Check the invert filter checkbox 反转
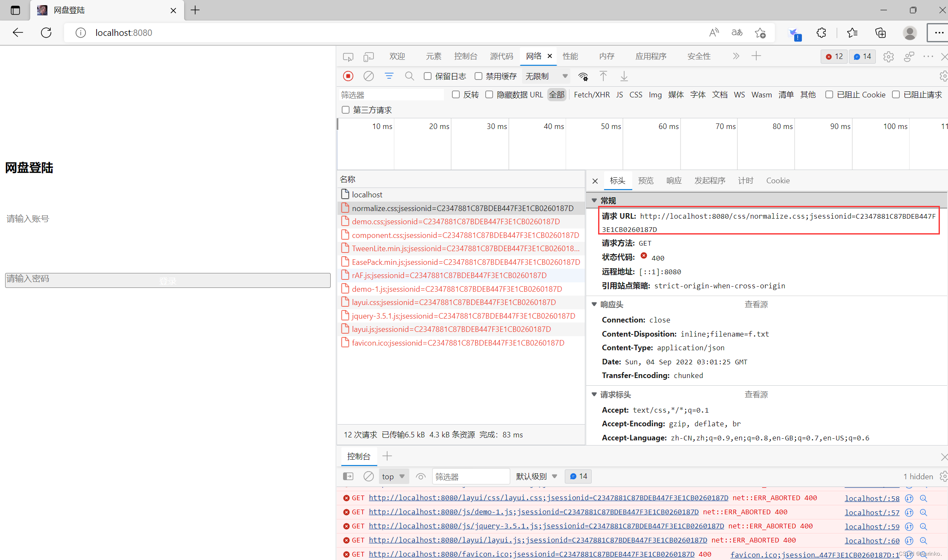This screenshot has height=560, width=948. click(x=456, y=94)
